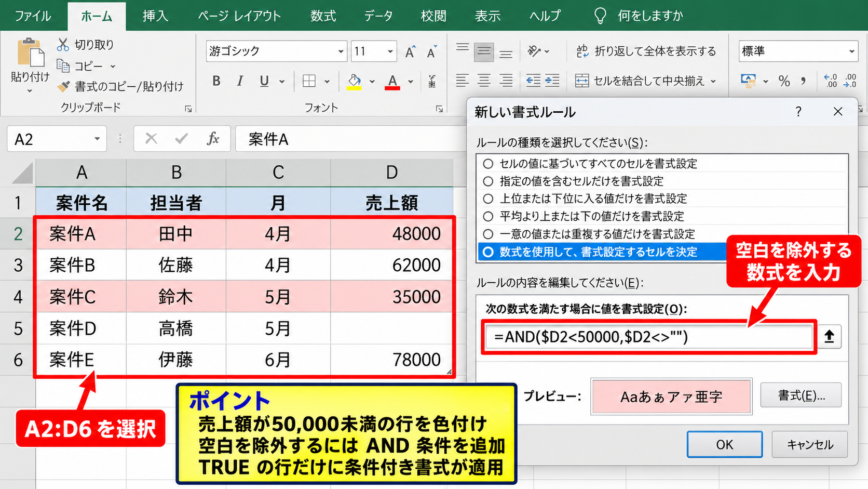Switch to the 数式 tab
The image size is (868, 489).
[x=323, y=16]
